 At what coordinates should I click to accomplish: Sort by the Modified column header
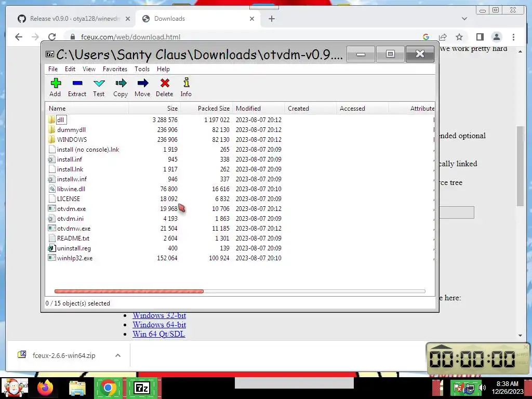(x=258, y=108)
